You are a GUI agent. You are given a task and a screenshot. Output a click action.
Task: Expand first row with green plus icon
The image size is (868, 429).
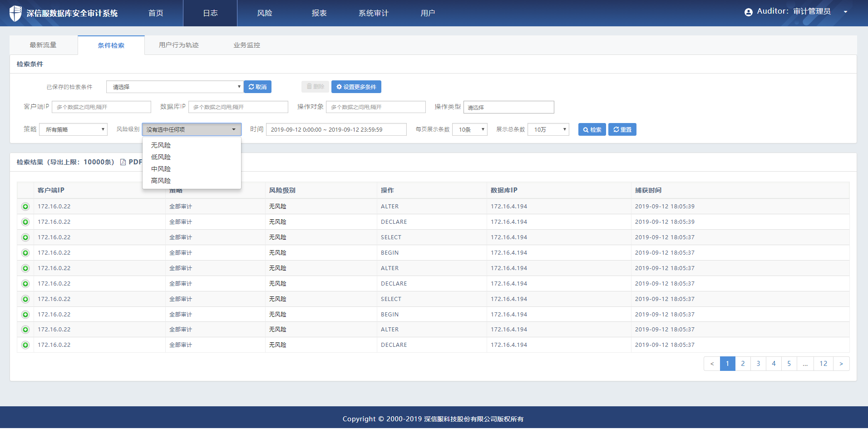click(25, 207)
